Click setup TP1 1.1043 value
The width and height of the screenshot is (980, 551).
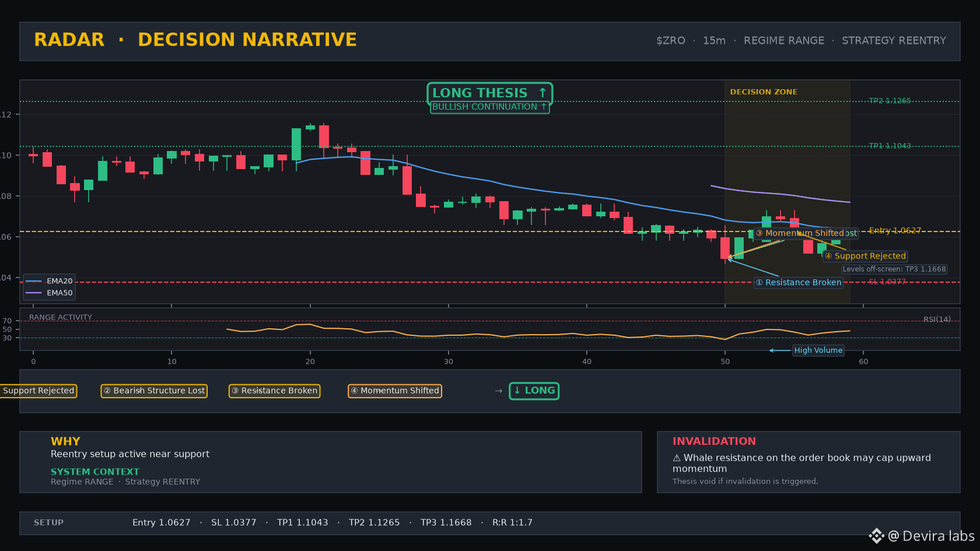[303, 522]
